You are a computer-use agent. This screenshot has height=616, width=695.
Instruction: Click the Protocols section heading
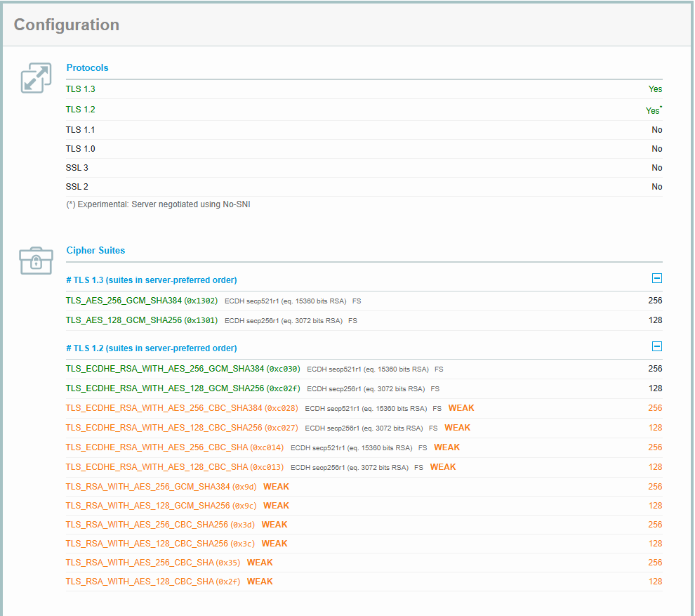pyautogui.click(x=87, y=68)
